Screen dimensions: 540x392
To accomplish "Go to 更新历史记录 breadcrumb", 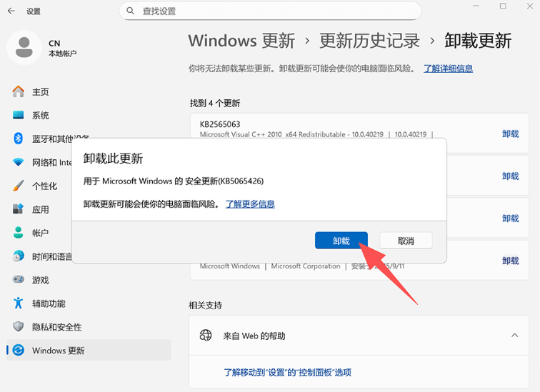I will [369, 41].
